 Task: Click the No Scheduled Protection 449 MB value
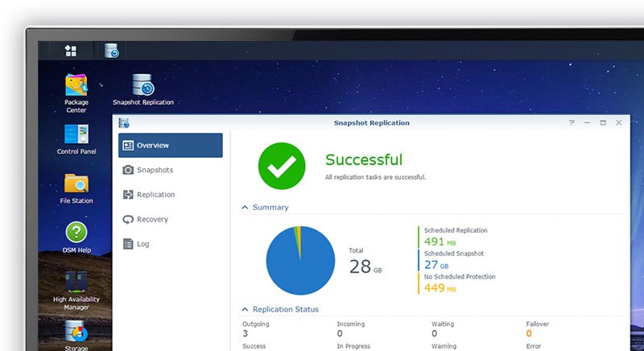click(x=440, y=287)
